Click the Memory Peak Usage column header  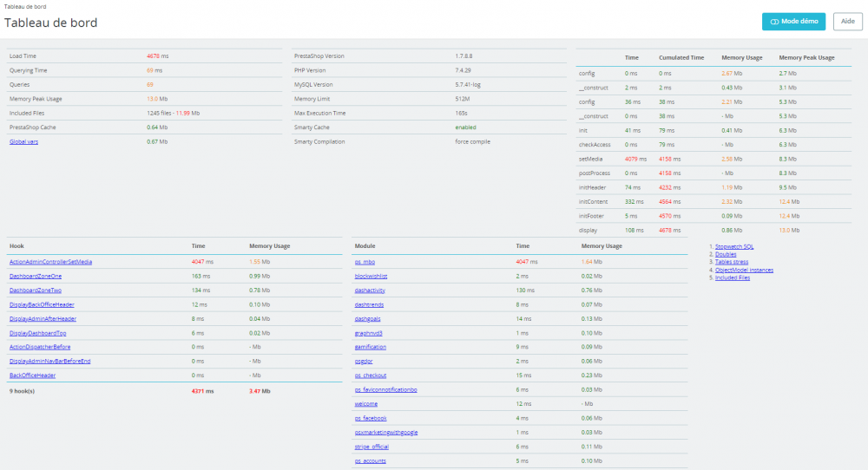[x=806, y=57]
